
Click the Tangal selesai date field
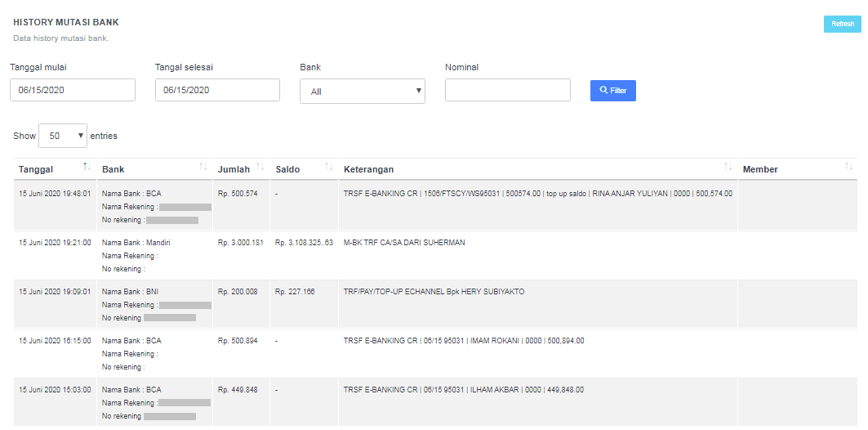tap(217, 90)
